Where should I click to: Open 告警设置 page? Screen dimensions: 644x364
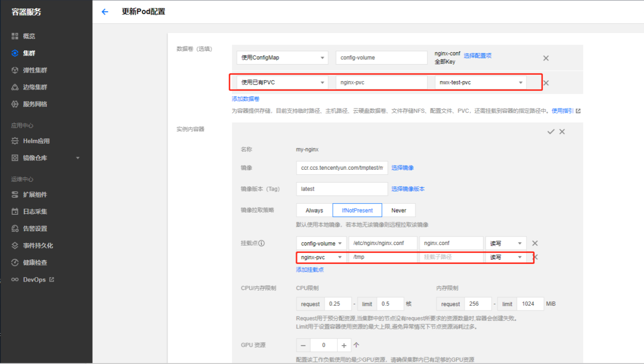pos(35,229)
